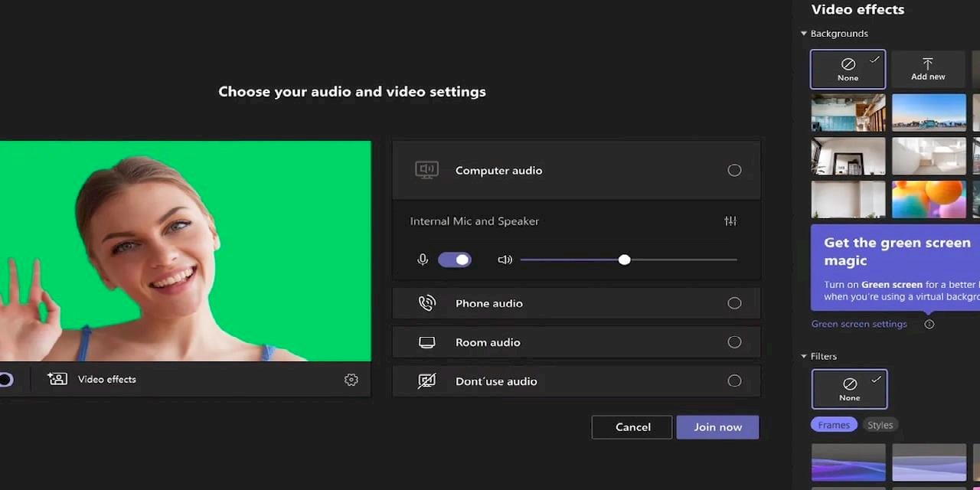Switch to the Styles tab

(880, 425)
